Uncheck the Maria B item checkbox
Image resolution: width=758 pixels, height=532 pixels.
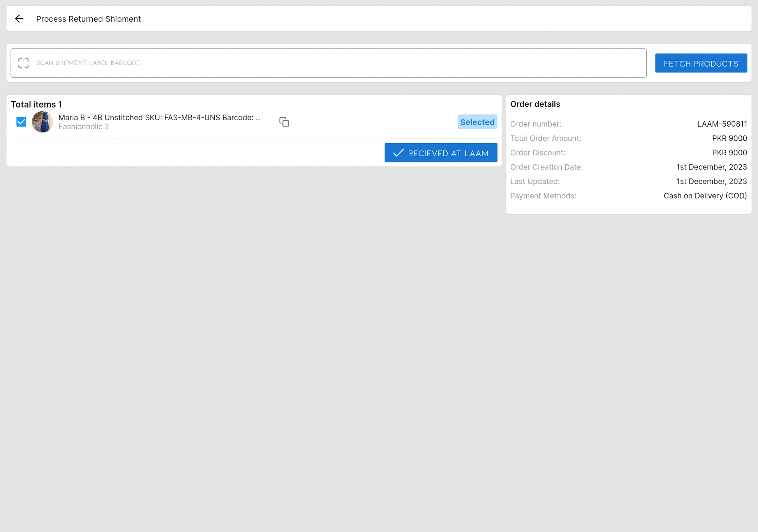click(21, 122)
